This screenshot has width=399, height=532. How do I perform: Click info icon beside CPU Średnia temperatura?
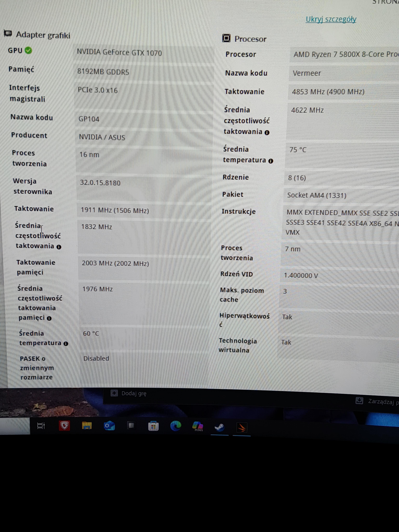(271, 161)
